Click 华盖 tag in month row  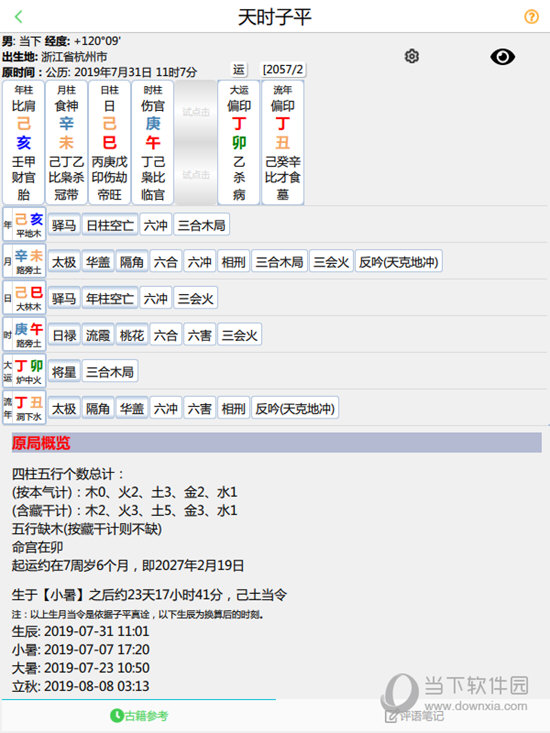98,262
